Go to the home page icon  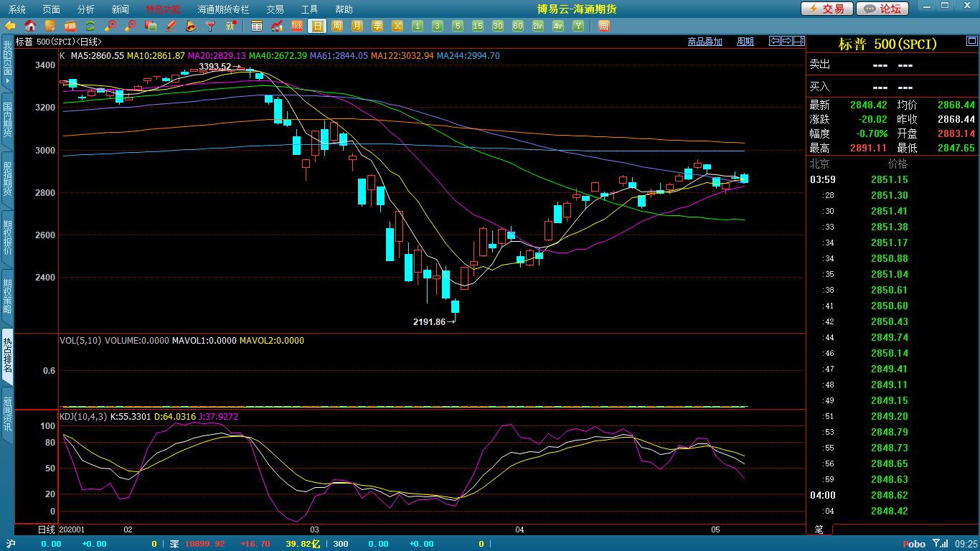click(30, 26)
